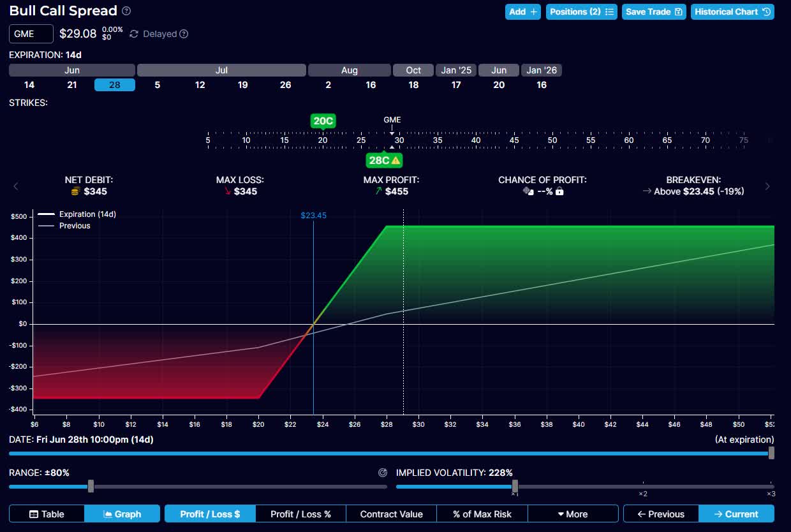Click the lock icon under Chance of Profit

(x=559, y=191)
